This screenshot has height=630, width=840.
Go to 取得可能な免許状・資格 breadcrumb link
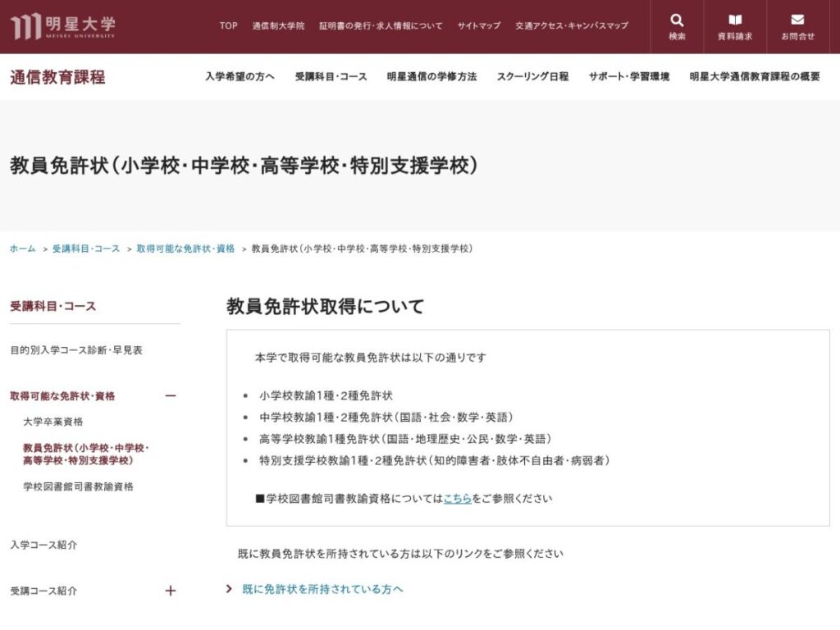coord(185,249)
